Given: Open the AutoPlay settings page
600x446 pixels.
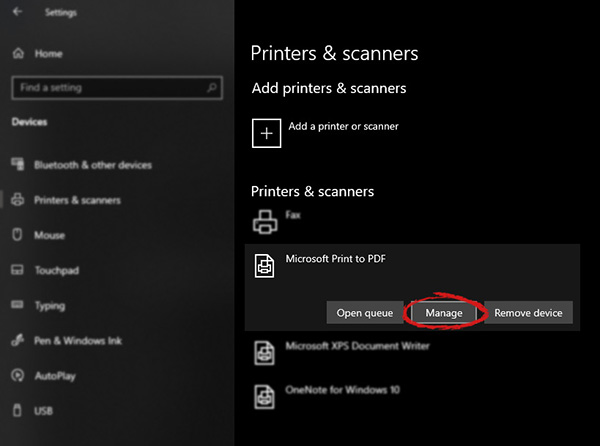Looking at the screenshot, I should pos(55,376).
